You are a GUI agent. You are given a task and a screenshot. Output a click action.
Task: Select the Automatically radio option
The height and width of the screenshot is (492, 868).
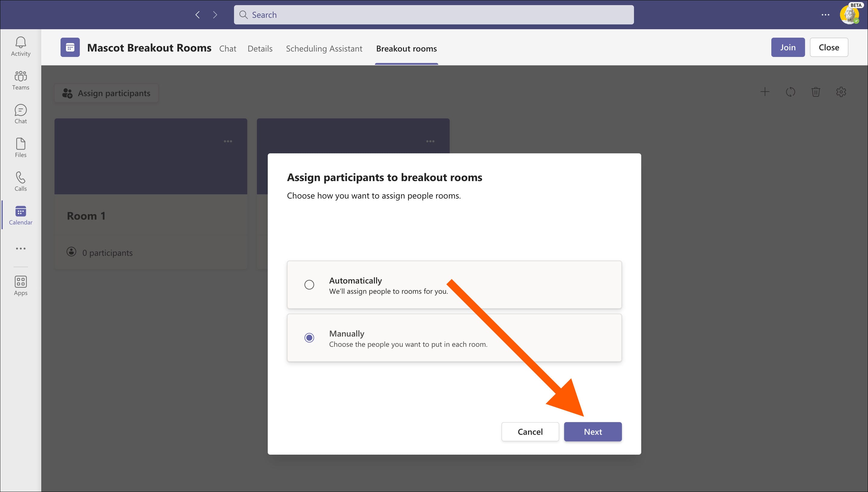[x=309, y=284]
